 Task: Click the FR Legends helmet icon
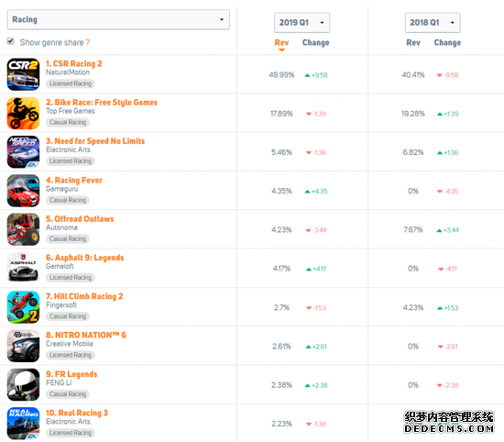pyautogui.click(x=24, y=385)
